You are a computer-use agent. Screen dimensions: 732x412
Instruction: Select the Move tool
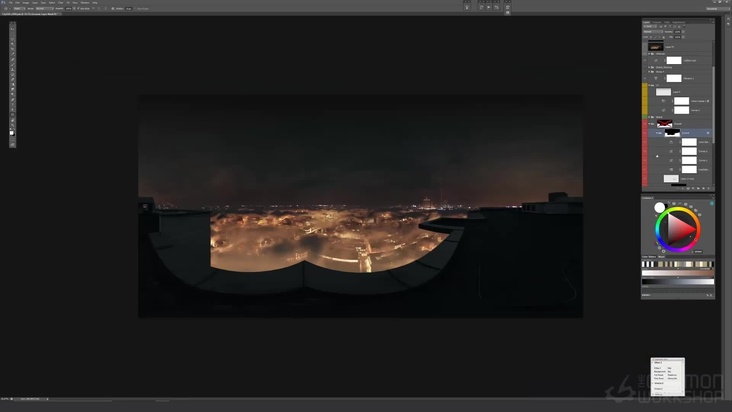click(x=13, y=29)
